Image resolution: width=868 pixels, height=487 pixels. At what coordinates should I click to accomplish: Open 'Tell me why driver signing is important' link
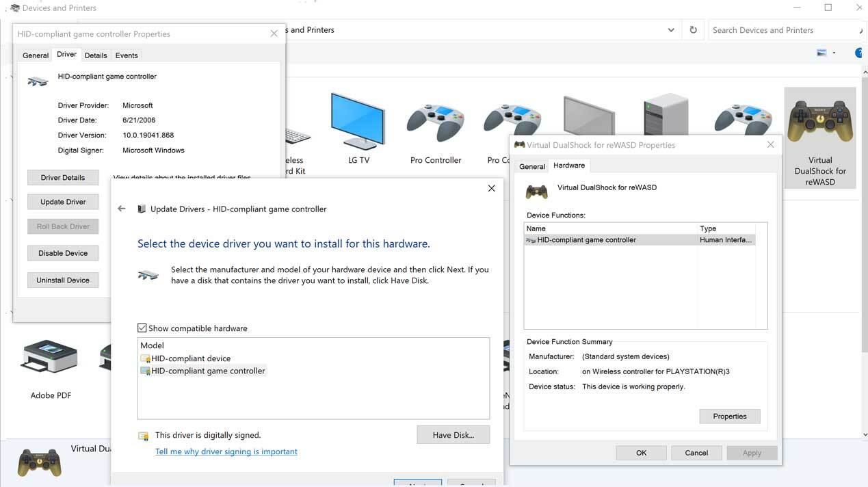(226, 451)
